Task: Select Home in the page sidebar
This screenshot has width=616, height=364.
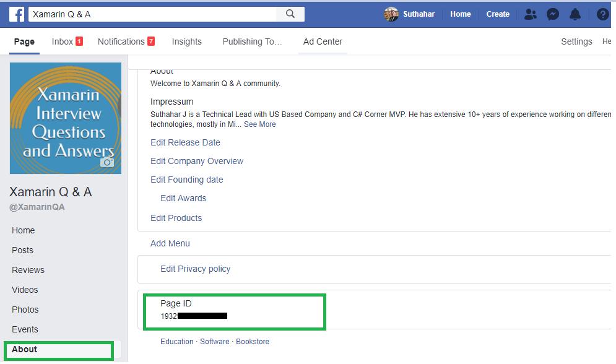Action: 23,230
